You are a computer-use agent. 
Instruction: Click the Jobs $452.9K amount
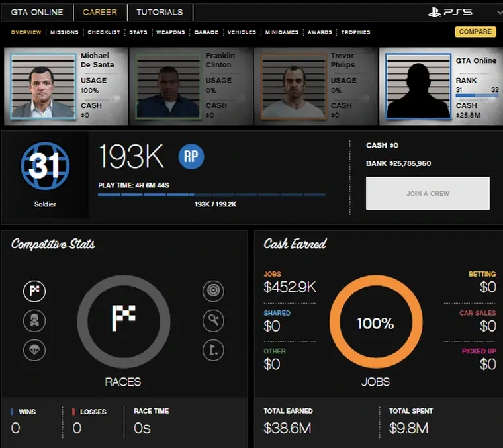(x=290, y=287)
